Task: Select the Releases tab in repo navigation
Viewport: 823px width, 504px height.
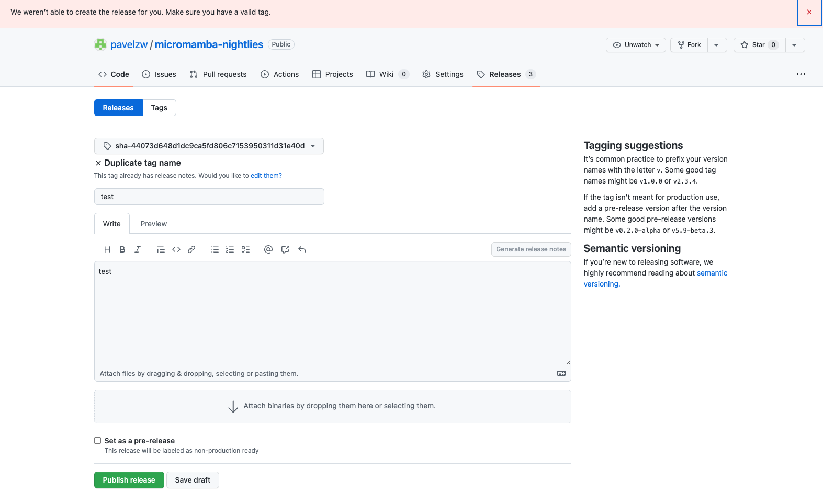Action: coord(506,74)
